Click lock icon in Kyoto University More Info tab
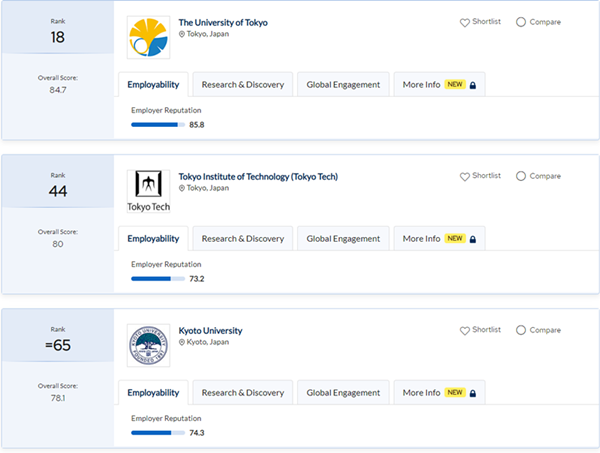 pos(473,393)
